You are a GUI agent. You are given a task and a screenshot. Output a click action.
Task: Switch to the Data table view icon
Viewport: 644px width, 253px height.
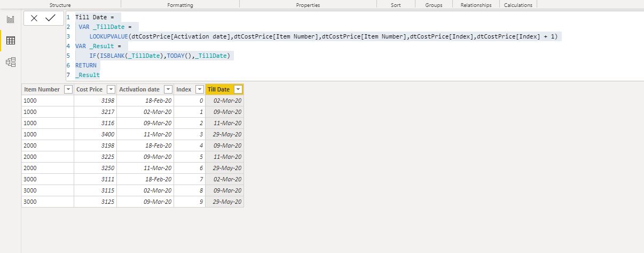click(10, 41)
